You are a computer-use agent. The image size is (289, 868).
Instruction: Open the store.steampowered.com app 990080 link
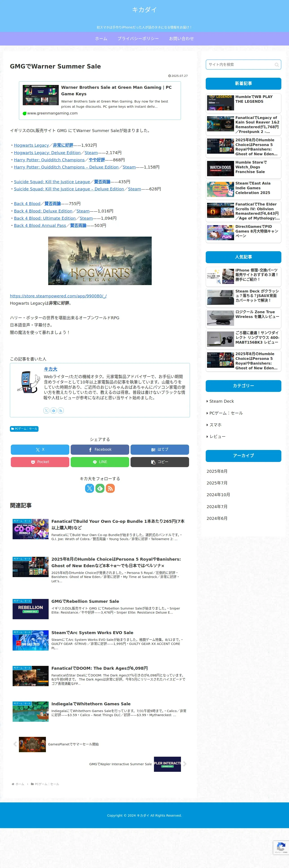[58, 296]
